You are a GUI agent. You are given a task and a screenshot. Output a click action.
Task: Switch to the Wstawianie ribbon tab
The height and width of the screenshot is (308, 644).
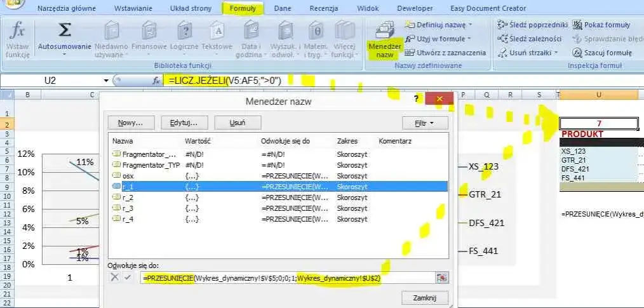click(x=133, y=8)
